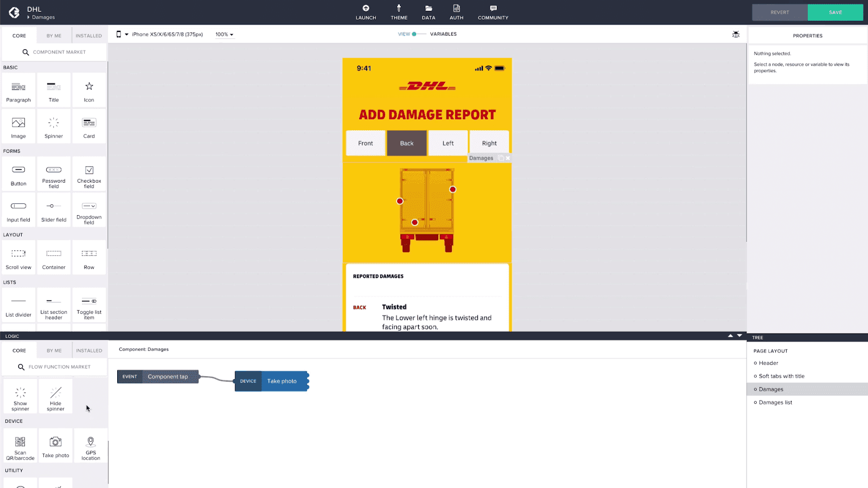Click the Twisted damage report entry
This screenshot has width=868, height=488.
tap(427, 317)
